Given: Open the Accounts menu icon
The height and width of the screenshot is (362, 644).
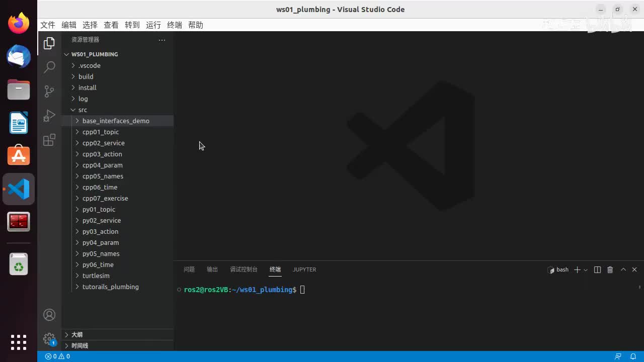Looking at the screenshot, I should click(x=49, y=315).
